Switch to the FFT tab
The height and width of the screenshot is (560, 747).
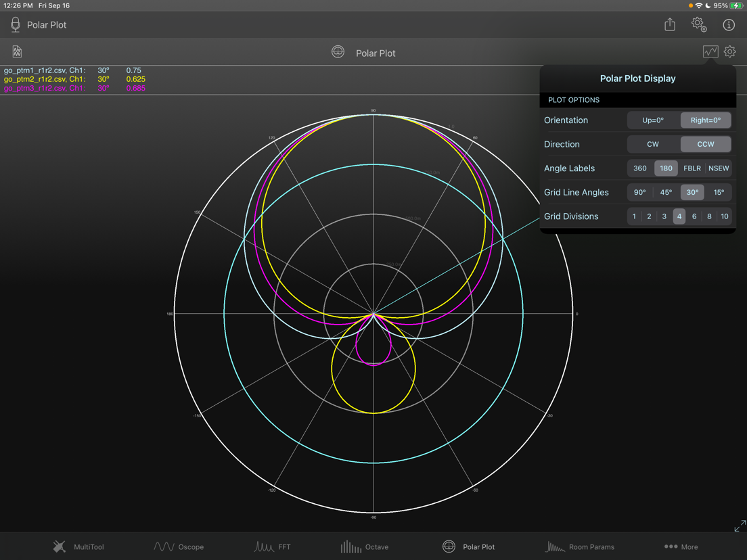coord(272,546)
